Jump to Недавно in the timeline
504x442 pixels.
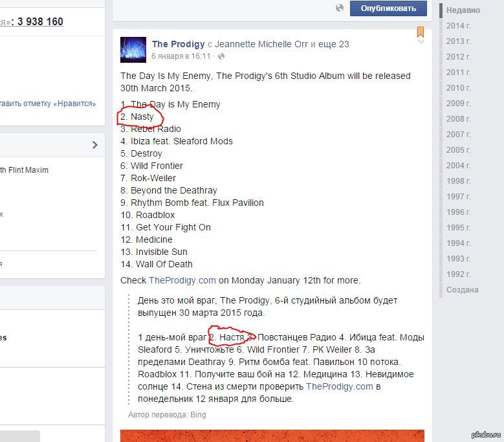click(x=463, y=10)
